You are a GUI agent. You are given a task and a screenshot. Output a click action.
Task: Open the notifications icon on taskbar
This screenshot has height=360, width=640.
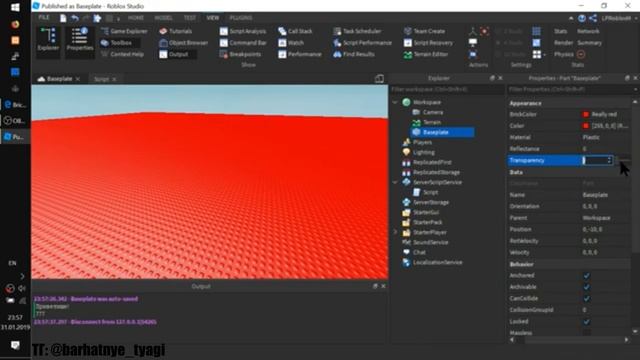click(15, 345)
